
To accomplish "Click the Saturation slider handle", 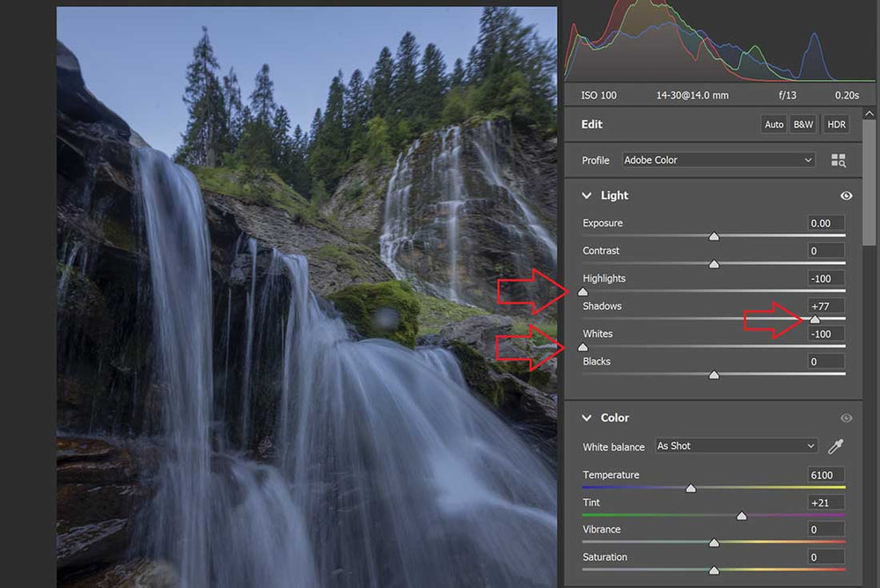I will (714, 570).
